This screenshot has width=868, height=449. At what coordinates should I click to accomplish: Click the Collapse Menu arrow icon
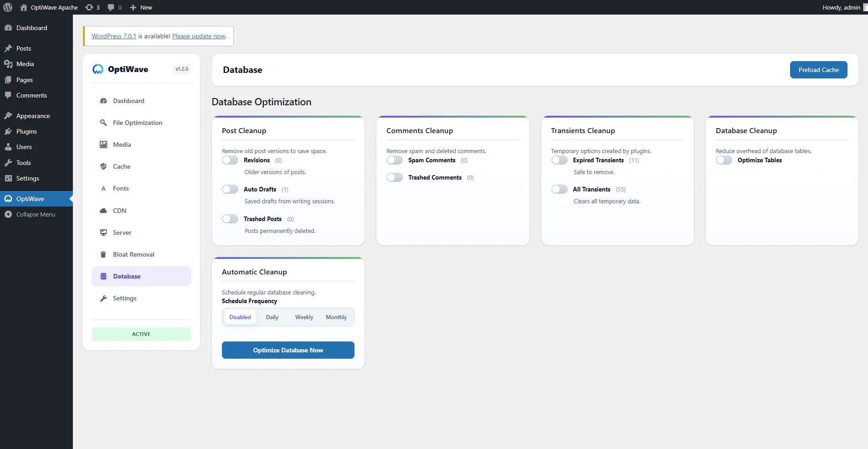tap(8, 214)
